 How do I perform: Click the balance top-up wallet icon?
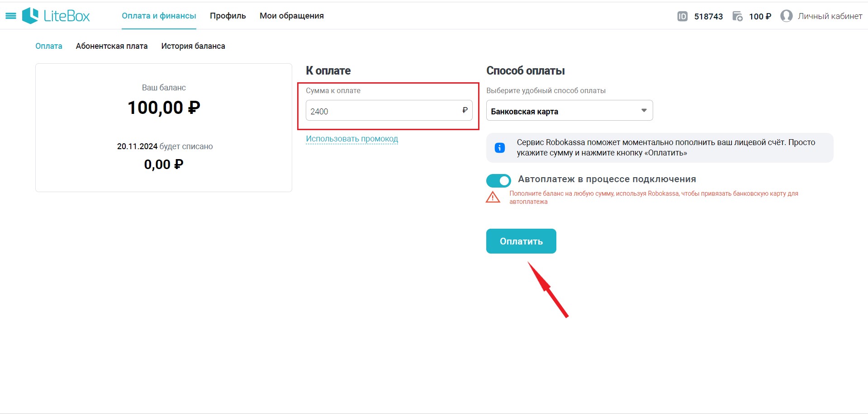pyautogui.click(x=737, y=16)
